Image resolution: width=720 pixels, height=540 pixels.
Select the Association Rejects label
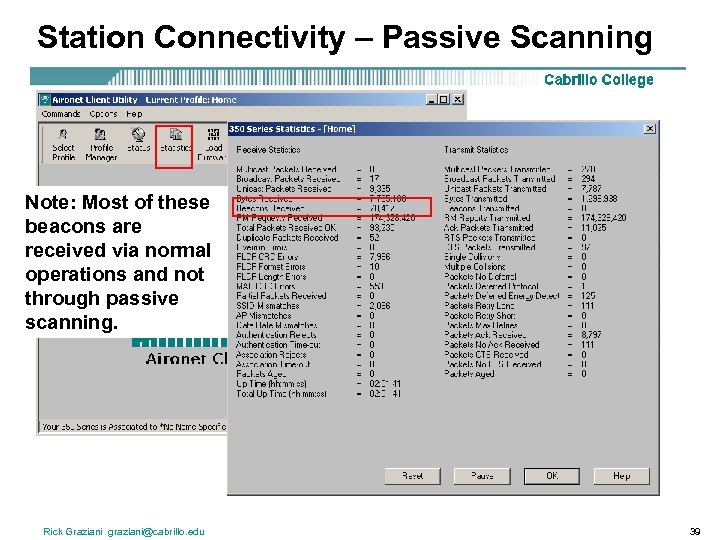(271, 355)
